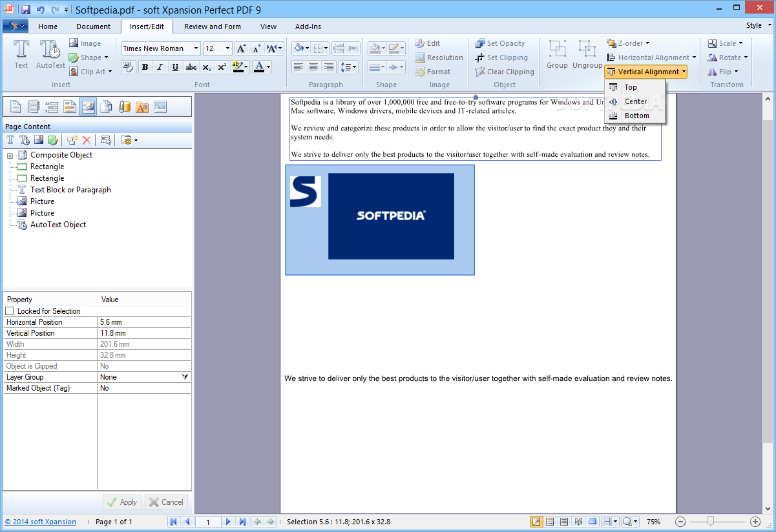This screenshot has height=532, width=776.
Task: Click the Ungroup objects icon
Action: (587, 54)
